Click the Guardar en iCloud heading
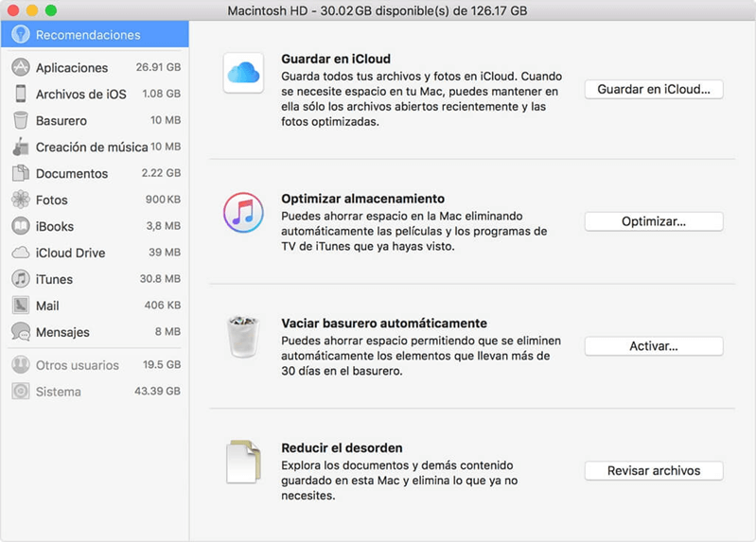 pyautogui.click(x=336, y=59)
